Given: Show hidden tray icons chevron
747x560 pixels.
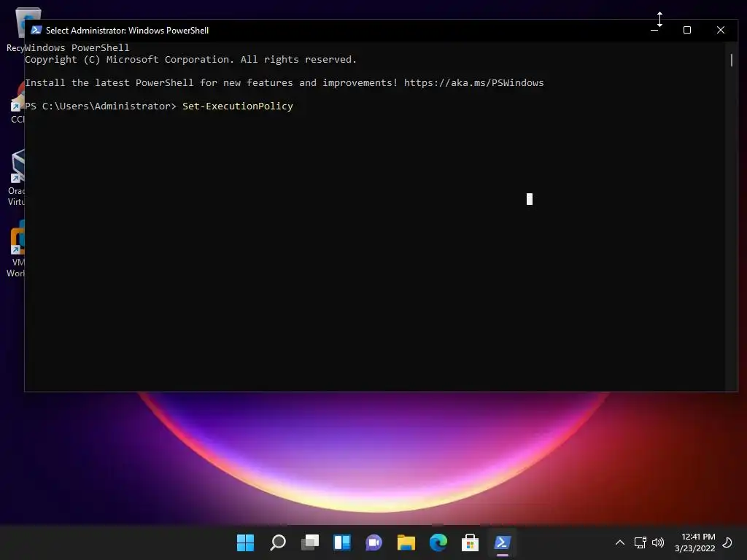Looking at the screenshot, I should click(x=620, y=542).
